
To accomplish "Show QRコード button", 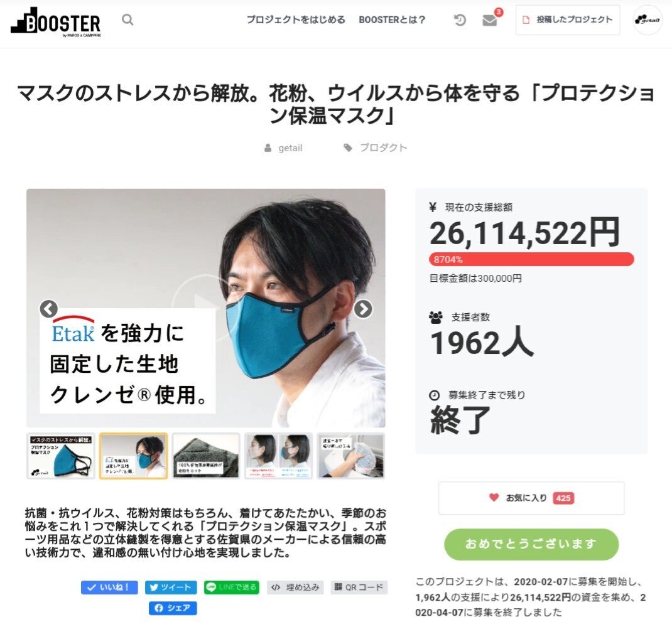I will tap(359, 587).
